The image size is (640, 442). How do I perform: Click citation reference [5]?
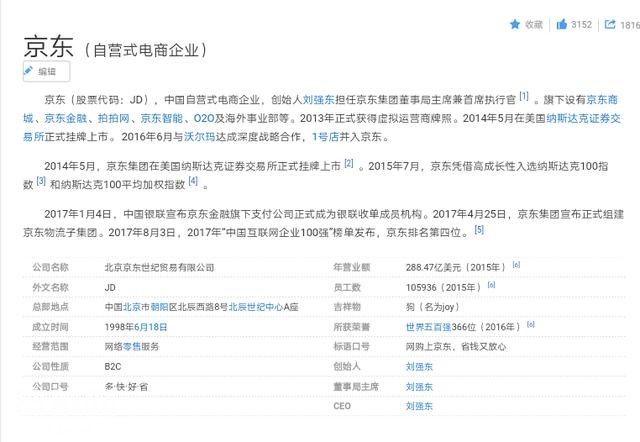479,229
